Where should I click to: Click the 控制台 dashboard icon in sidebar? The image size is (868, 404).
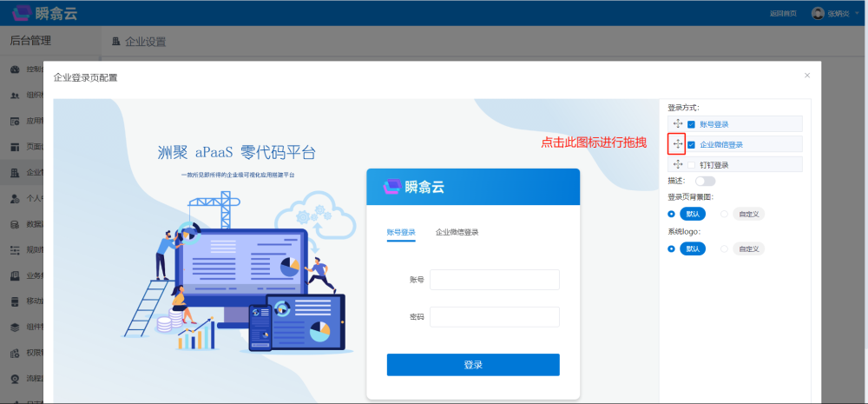click(x=15, y=70)
